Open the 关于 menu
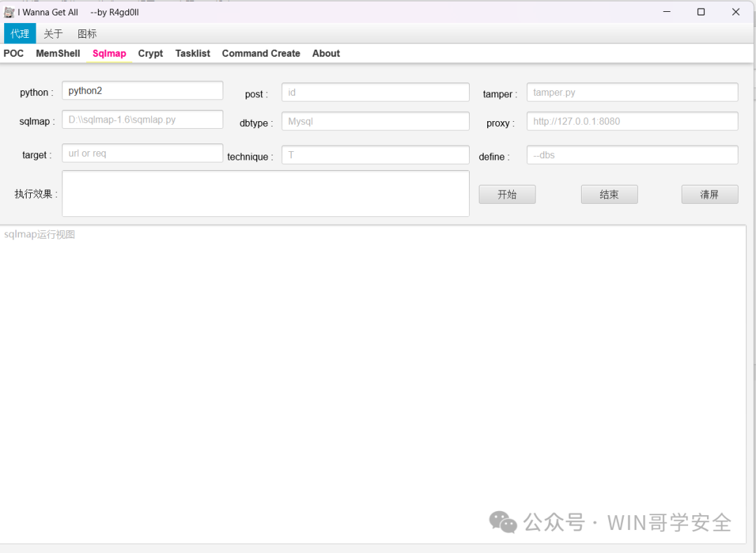The width and height of the screenshot is (756, 553). coord(53,34)
